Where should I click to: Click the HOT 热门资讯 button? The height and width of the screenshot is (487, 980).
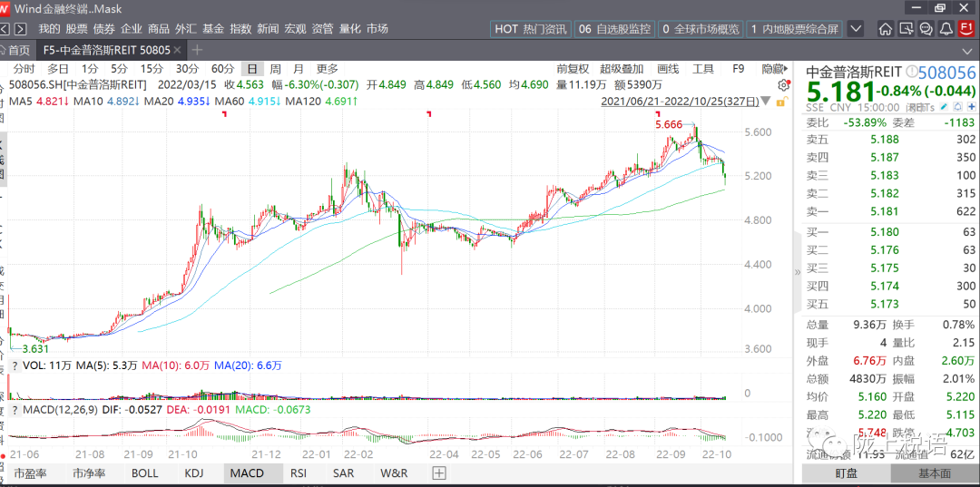pos(531,29)
